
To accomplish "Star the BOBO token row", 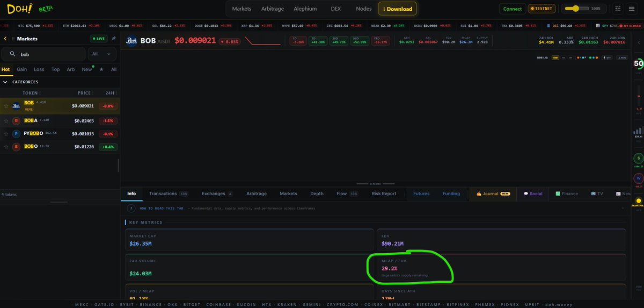I will pos(6,146).
